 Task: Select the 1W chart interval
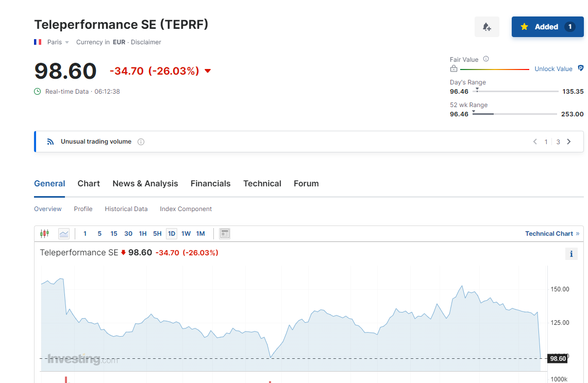(186, 234)
